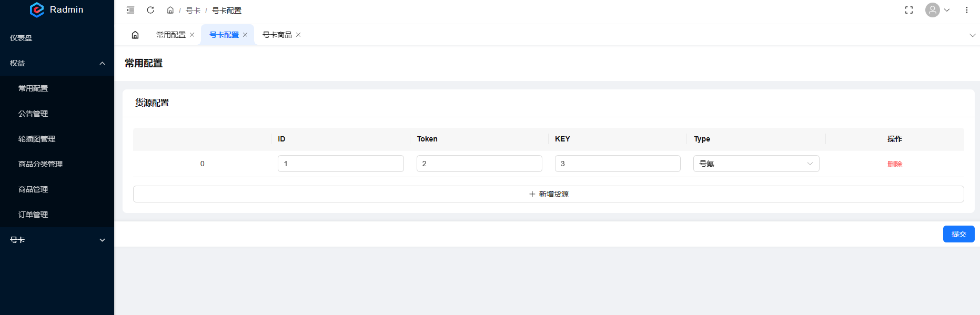This screenshot has height=315, width=980.
Task: Click the home breadcrumb icon
Action: click(170, 11)
